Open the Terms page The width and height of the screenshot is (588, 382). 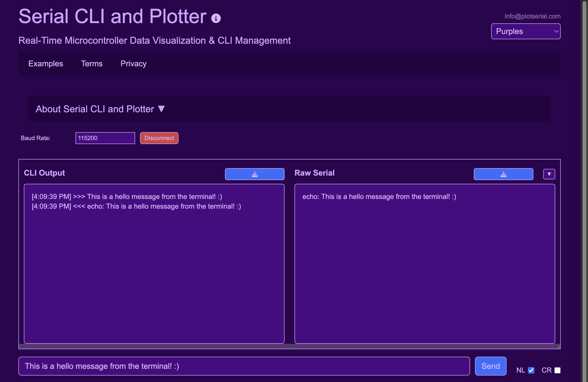92,64
